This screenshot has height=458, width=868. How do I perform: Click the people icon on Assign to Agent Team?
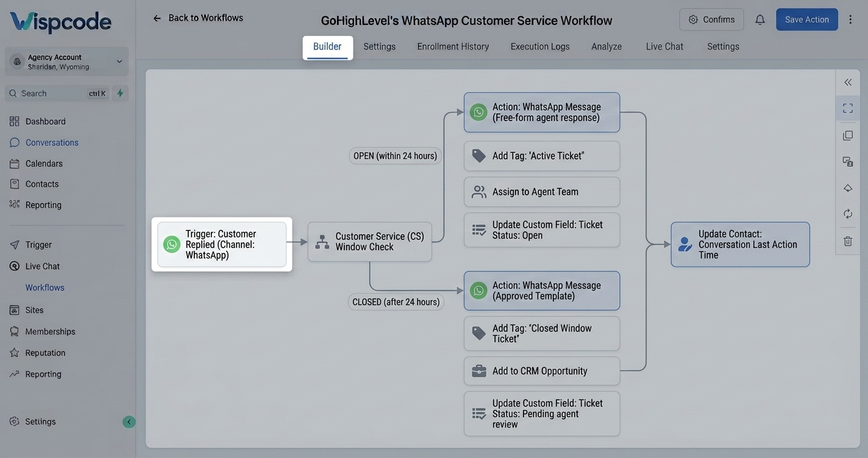[x=479, y=192]
